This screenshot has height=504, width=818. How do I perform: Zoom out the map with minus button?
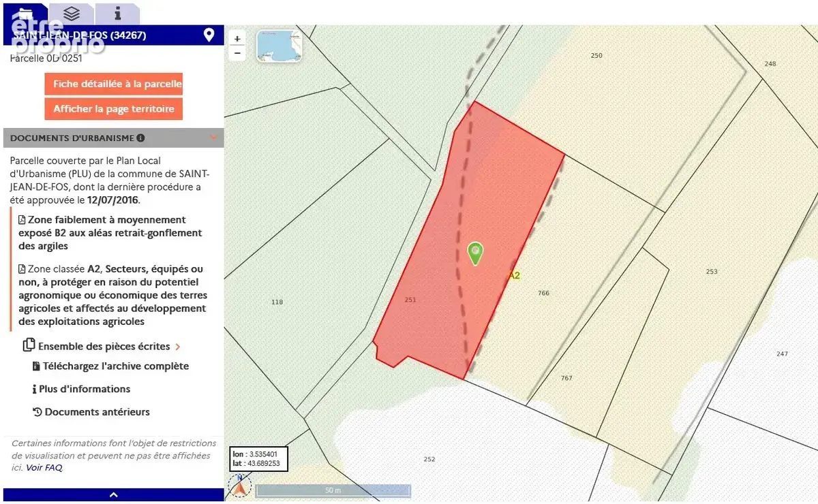237,52
